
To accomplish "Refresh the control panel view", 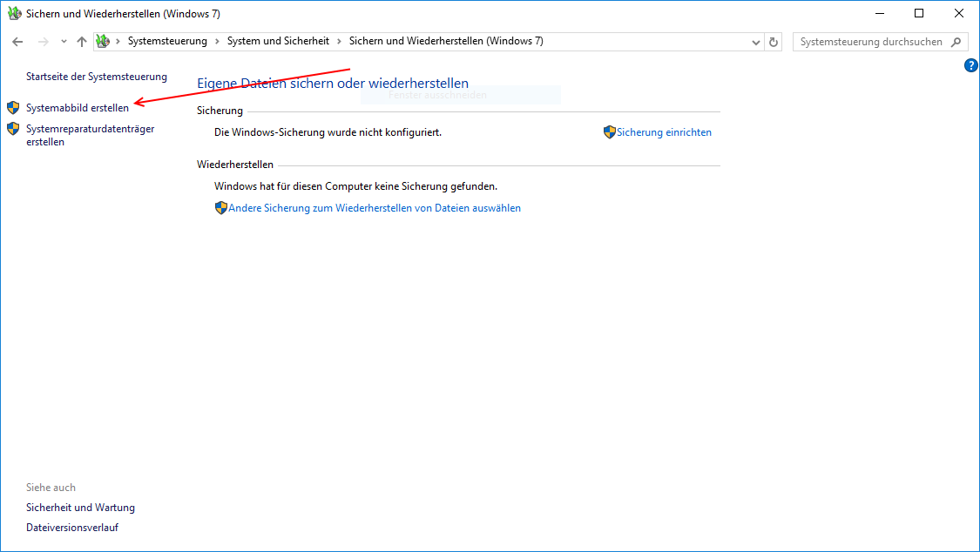I will point(774,42).
